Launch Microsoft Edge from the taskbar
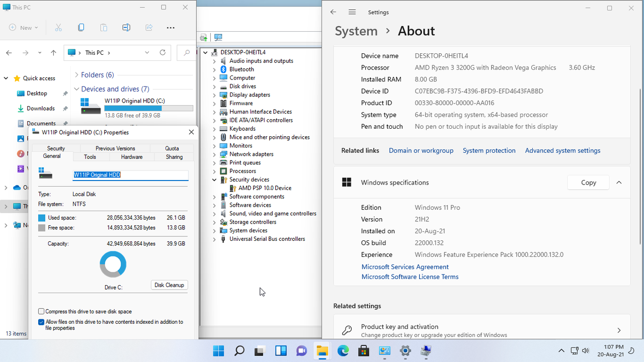The image size is (644, 362). (x=343, y=350)
